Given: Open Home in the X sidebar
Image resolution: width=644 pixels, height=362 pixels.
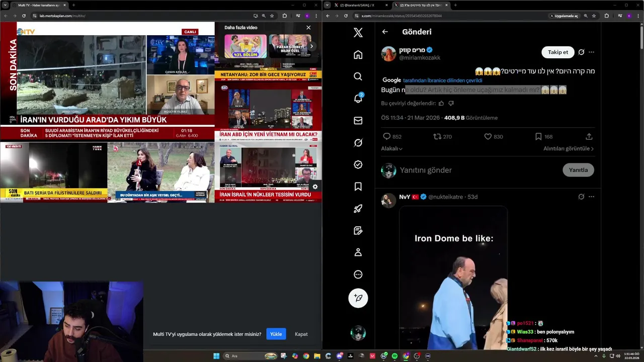Looking at the screenshot, I should pyautogui.click(x=358, y=55).
